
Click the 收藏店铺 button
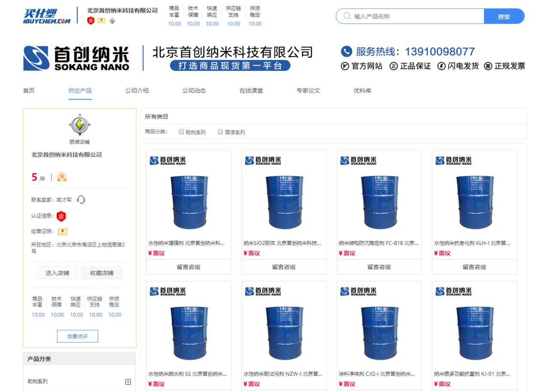[102, 273]
